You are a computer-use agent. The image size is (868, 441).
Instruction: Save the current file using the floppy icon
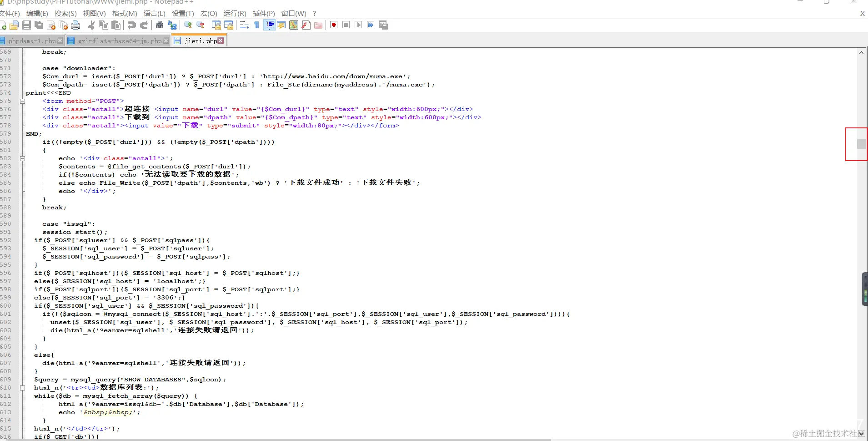click(x=26, y=25)
